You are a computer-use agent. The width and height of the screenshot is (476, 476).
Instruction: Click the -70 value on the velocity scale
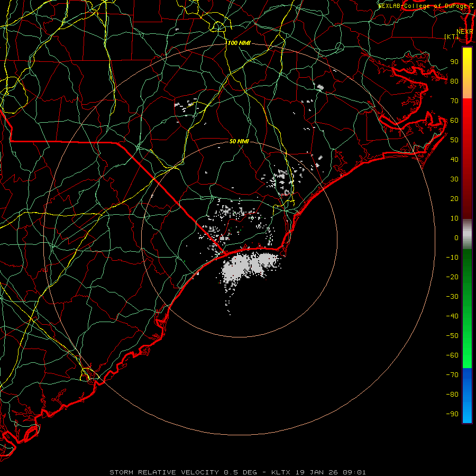click(452, 375)
